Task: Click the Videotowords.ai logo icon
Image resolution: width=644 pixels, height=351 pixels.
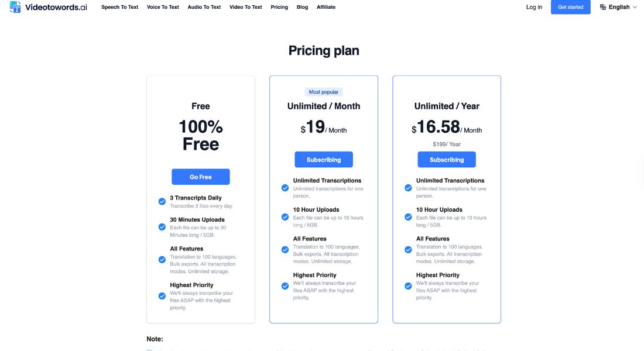Action: tap(15, 7)
